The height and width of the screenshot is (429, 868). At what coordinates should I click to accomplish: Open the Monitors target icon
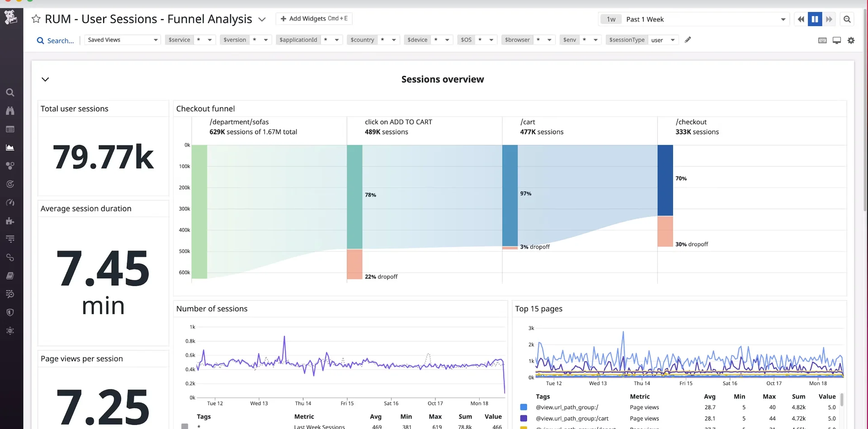[10, 184]
